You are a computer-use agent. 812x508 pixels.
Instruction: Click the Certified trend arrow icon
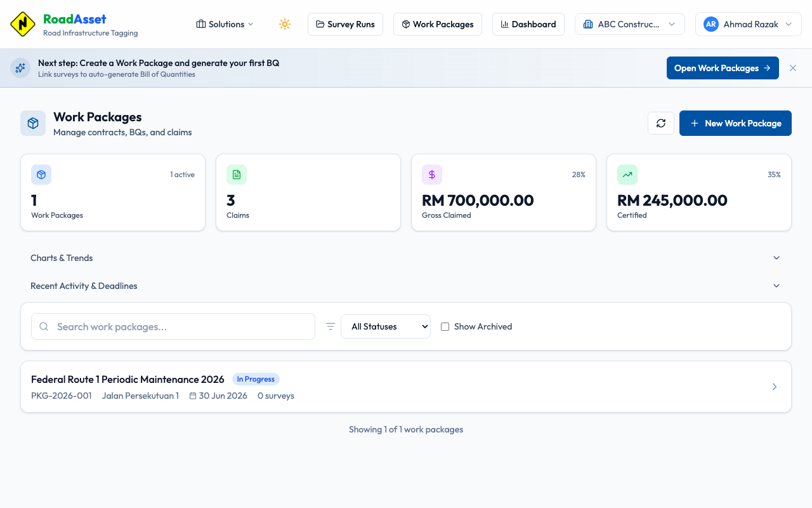[627, 175]
